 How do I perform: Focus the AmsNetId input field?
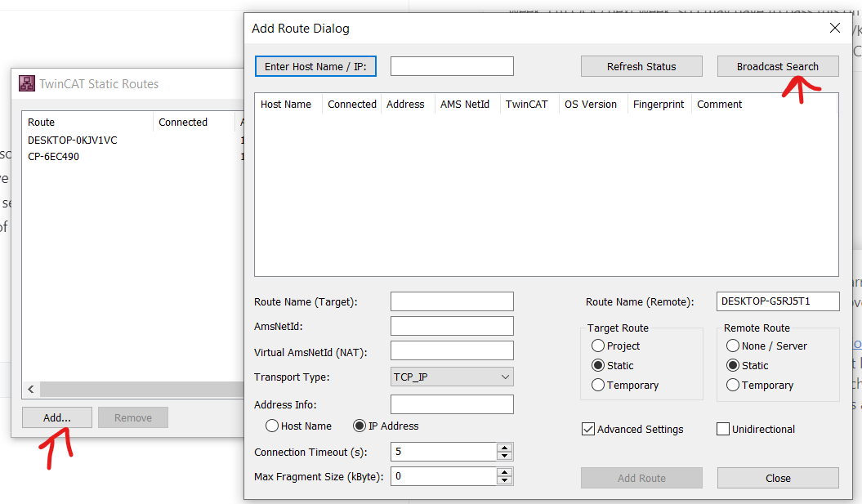pyautogui.click(x=452, y=326)
